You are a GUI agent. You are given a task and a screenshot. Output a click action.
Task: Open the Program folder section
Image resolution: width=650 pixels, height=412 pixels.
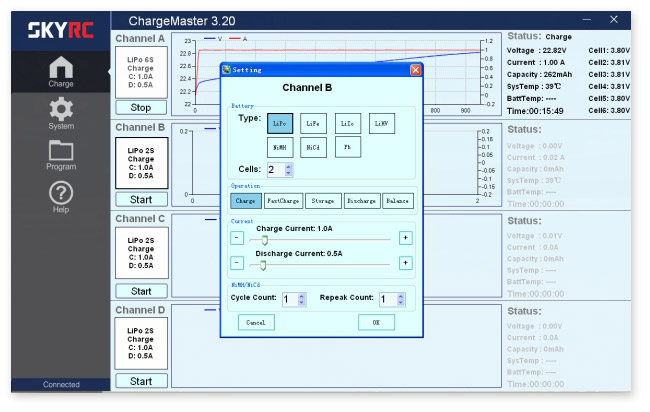pyautogui.click(x=61, y=155)
